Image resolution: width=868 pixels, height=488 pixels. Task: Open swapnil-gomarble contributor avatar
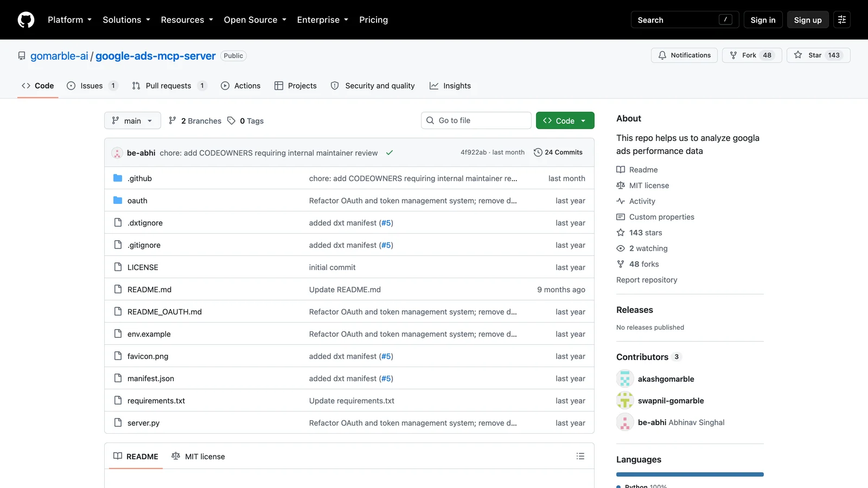click(625, 400)
